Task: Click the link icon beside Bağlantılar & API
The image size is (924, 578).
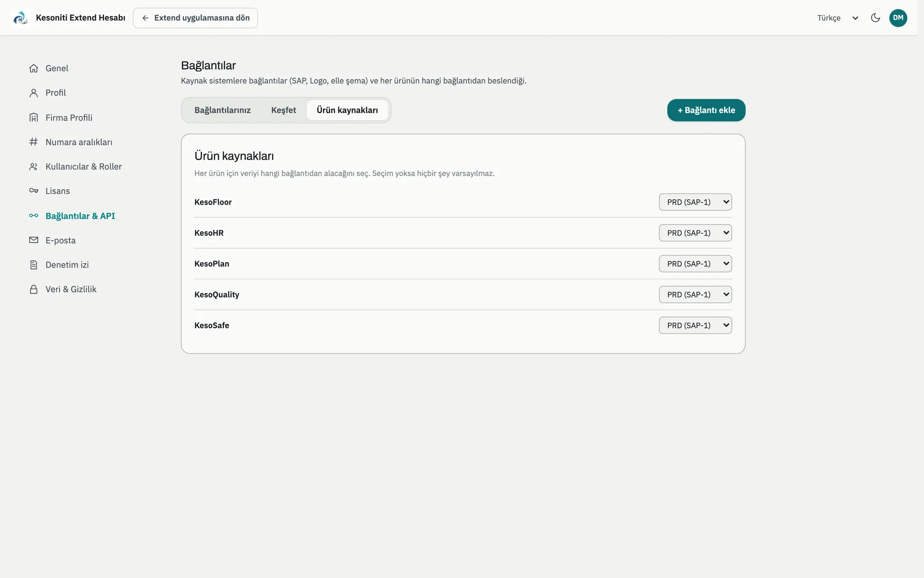Action: pos(34,216)
